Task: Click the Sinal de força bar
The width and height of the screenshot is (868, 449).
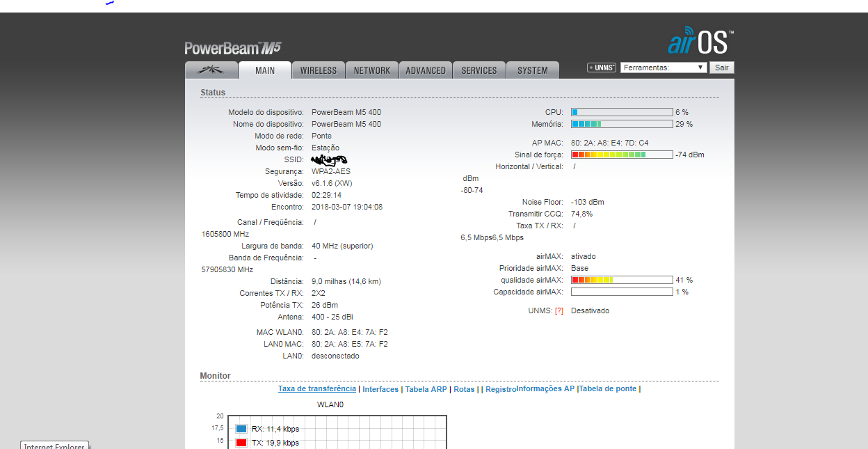Action: [x=622, y=155]
